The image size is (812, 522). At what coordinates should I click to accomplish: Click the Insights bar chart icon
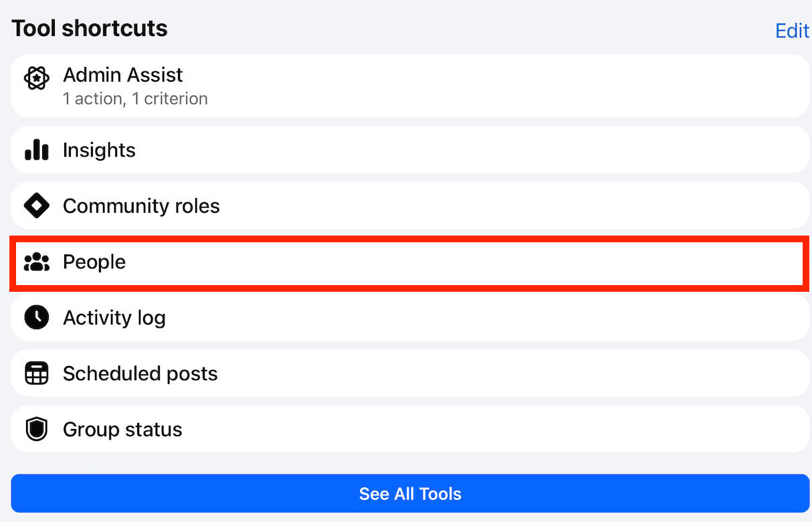point(36,150)
